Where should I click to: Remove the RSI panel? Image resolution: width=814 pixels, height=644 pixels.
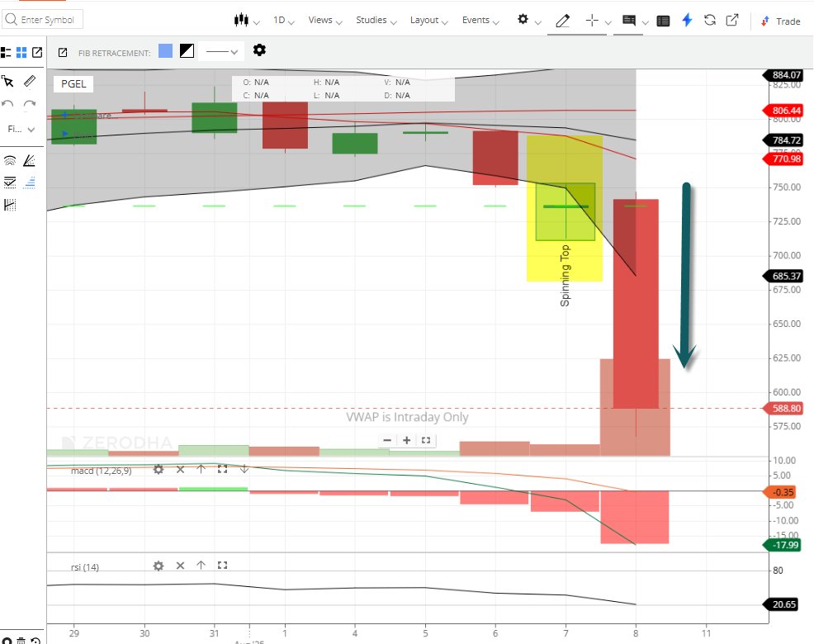(x=180, y=566)
